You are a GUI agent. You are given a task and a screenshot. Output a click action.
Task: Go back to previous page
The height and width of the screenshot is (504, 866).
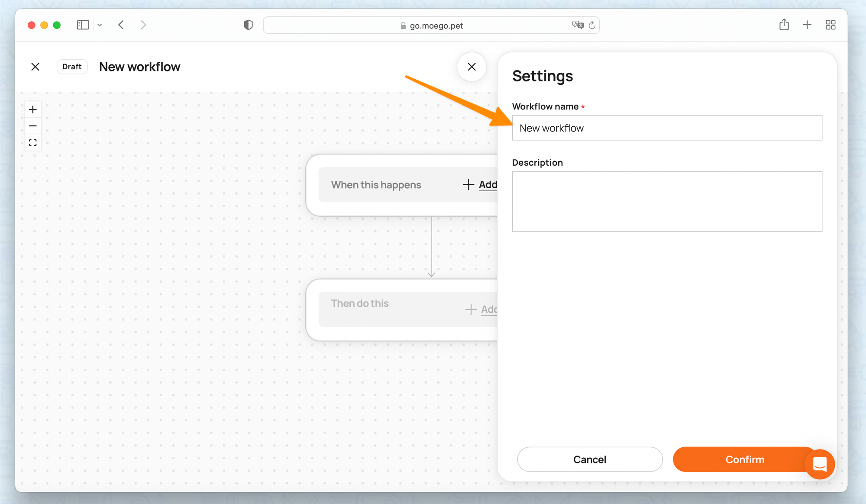point(121,25)
